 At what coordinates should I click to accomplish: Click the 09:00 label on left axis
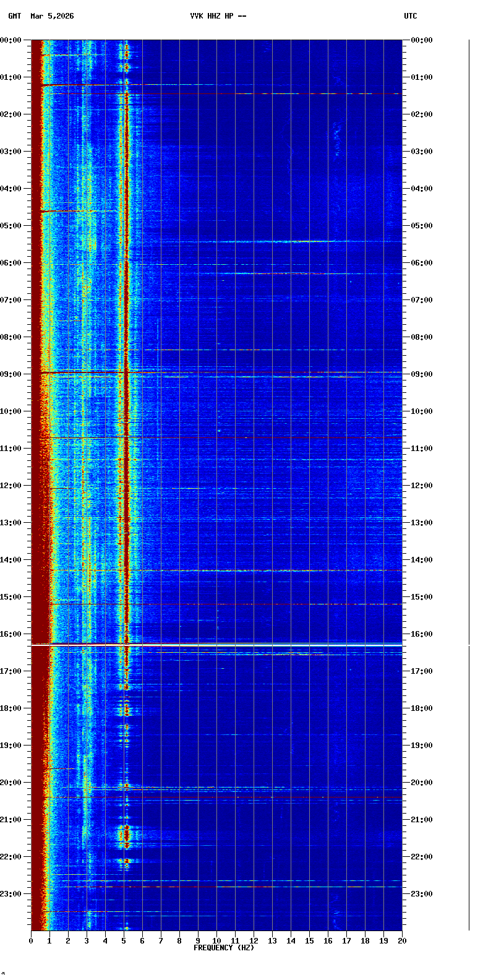point(11,374)
